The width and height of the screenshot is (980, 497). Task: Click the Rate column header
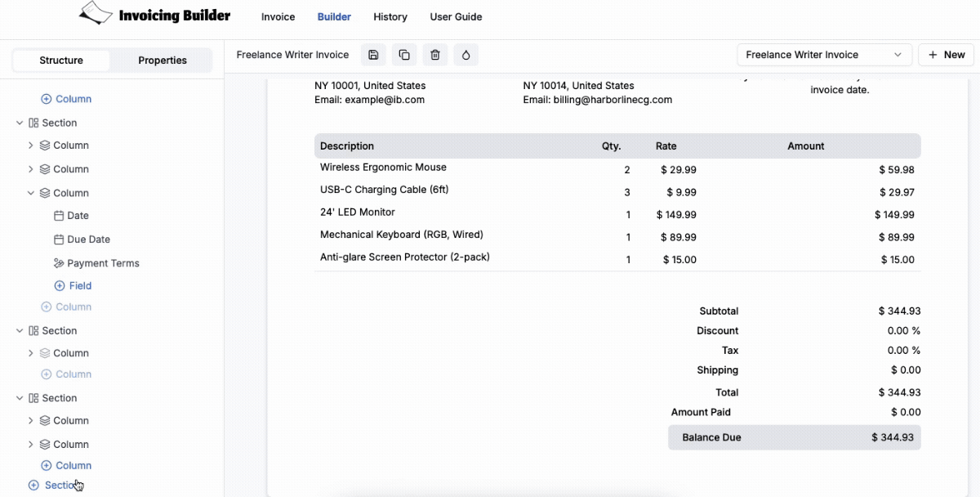coord(666,146)
